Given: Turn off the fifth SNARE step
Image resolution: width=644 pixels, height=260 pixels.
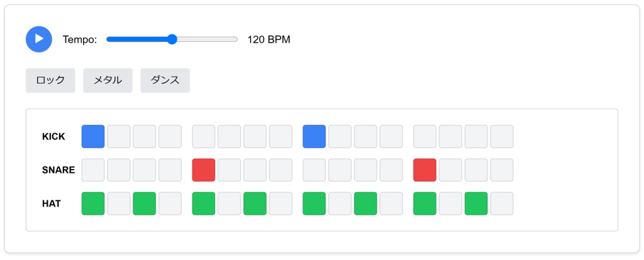Looking at the screenshot, I should tap(204, 170).
